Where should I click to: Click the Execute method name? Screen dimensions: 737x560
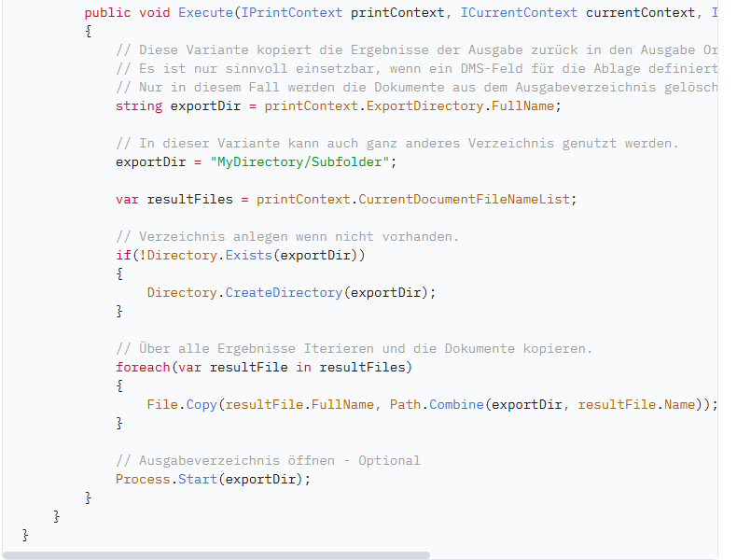pos(205,12)
